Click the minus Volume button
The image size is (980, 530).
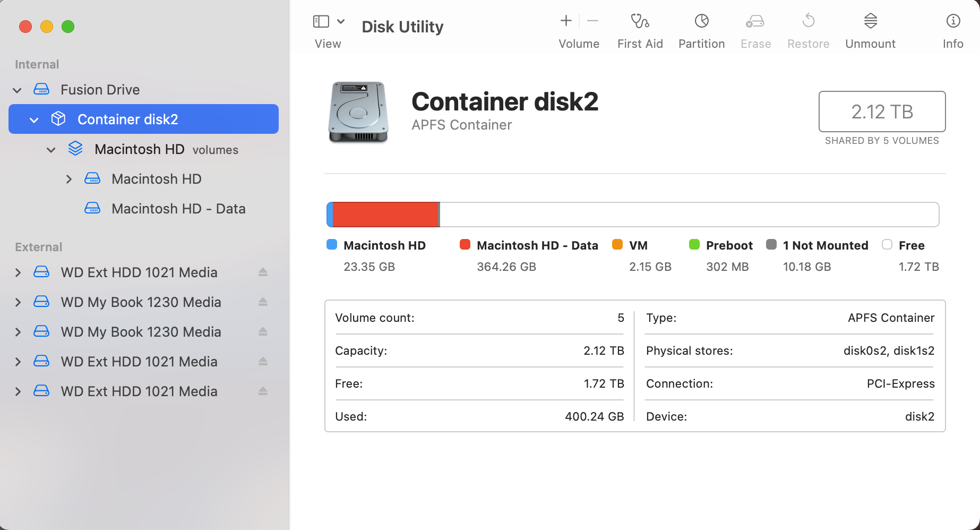click(592, 21)
